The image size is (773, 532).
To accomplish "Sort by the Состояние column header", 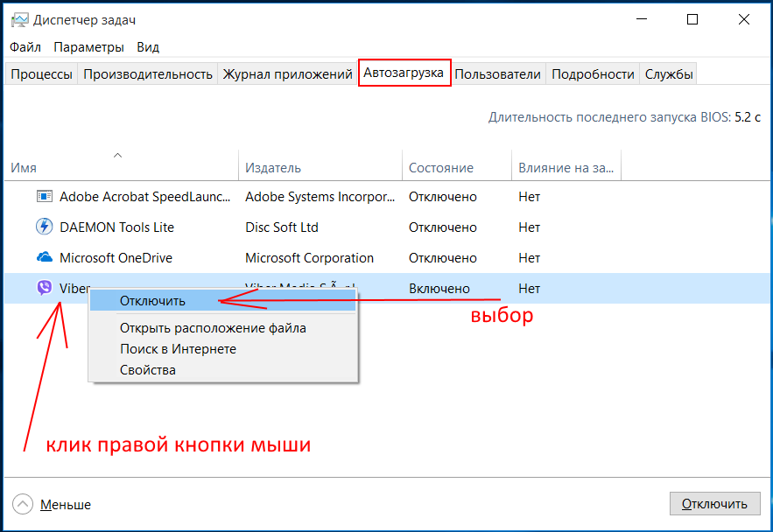I will (457, 165).
